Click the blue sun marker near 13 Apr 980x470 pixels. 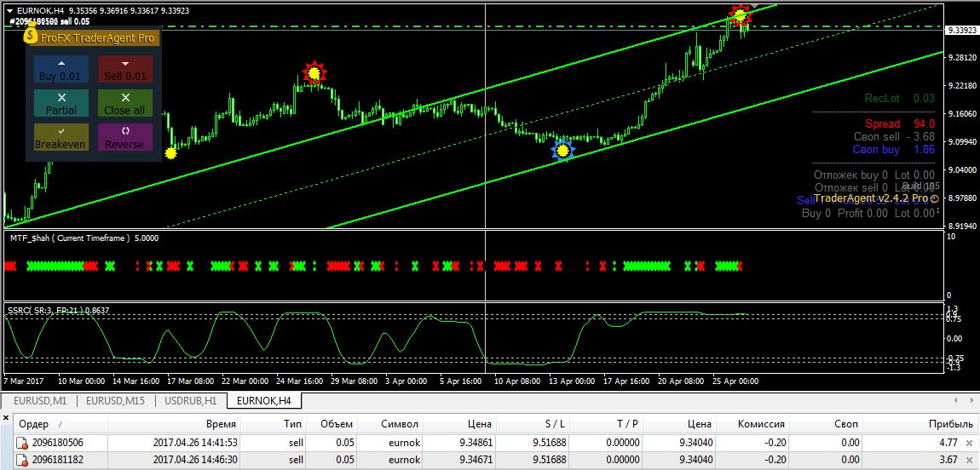click(x=563, y=151)
